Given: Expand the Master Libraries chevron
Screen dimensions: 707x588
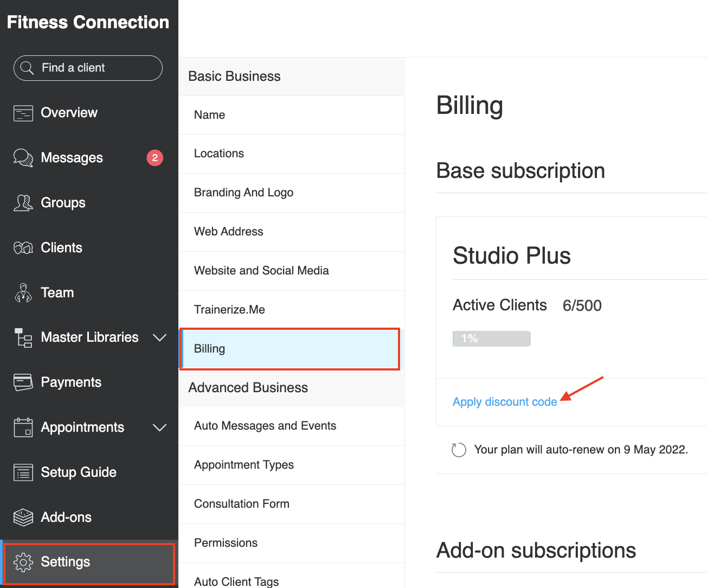Looking at the screenshot, I should tap(159, 337).
